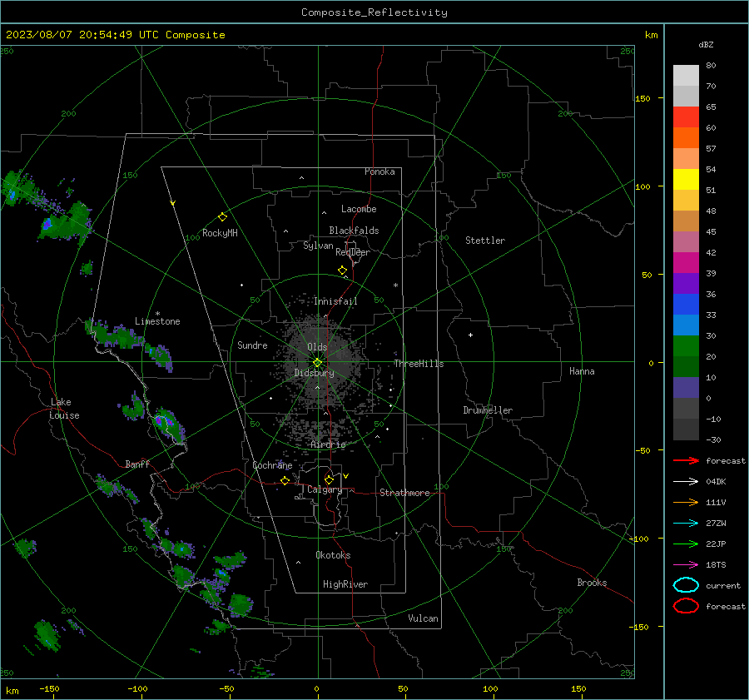
Task: Click the Calgary city label
Action: [x=325, y=489]
